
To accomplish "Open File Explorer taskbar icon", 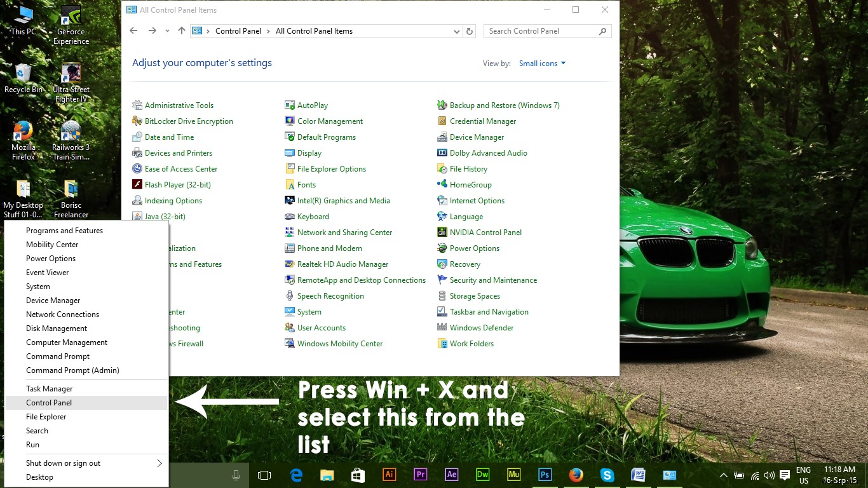I will tap(327, 475).
